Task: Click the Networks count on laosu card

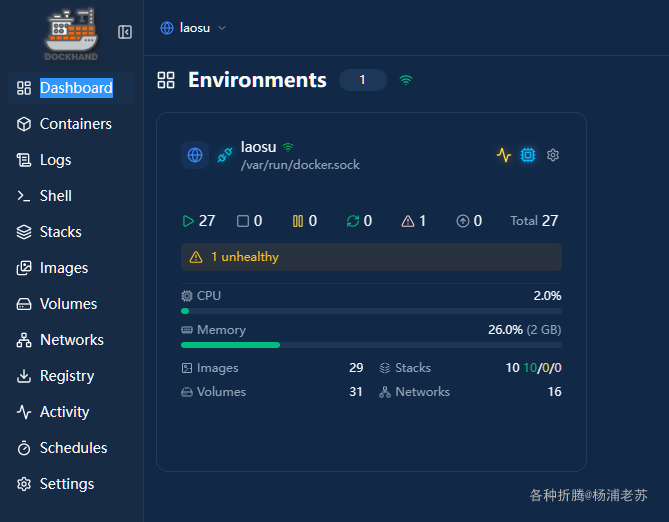Action: [553, 392]
